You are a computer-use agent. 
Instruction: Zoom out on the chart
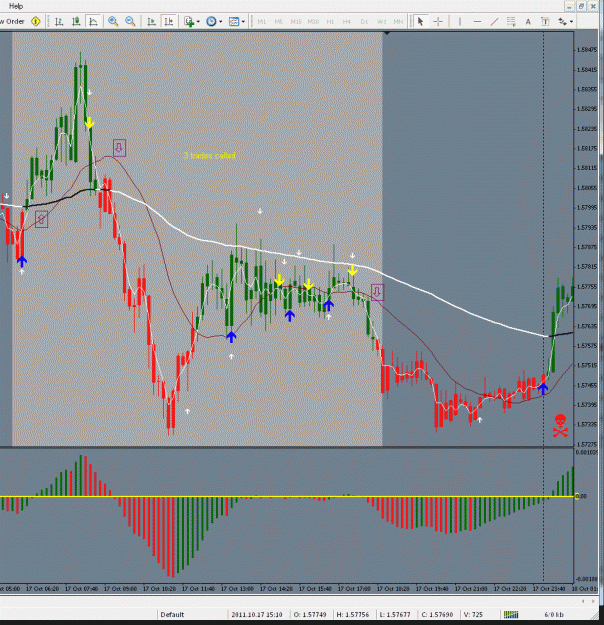(130, 22)
